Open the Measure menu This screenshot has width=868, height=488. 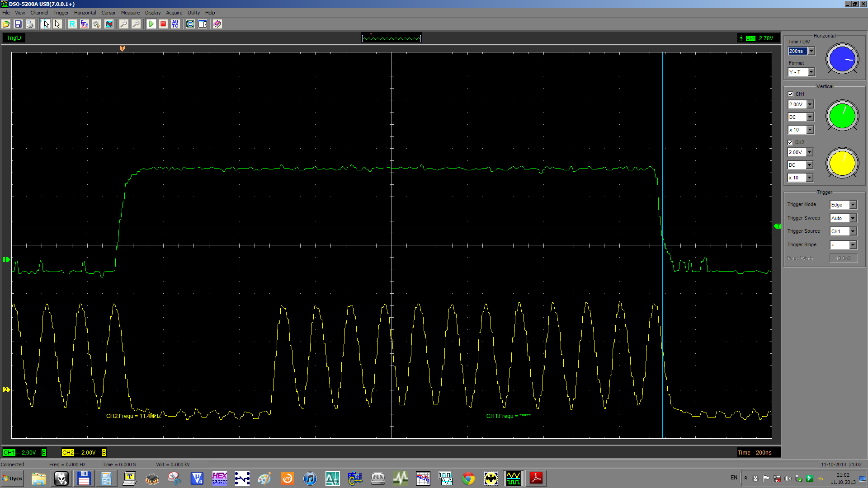pos(130,13)
